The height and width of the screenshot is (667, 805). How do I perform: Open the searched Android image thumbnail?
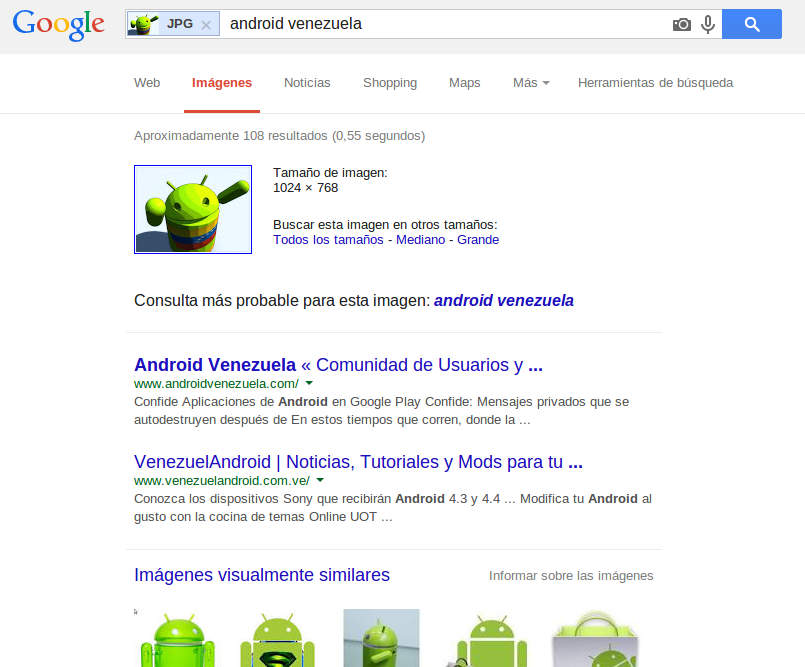tap(193, 209)
